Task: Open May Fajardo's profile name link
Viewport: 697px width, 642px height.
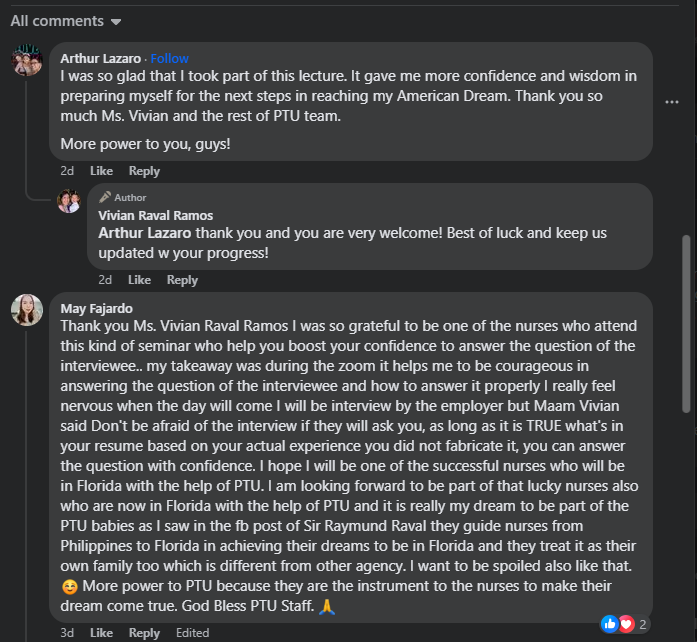Action: click(x=98, y=309)
